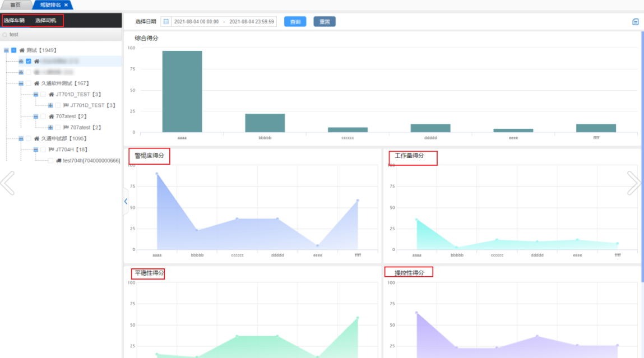Click the aaaa bar in 综合得分 chart
This screenshot has width=644, height=358.
click(x=182, y=91)
